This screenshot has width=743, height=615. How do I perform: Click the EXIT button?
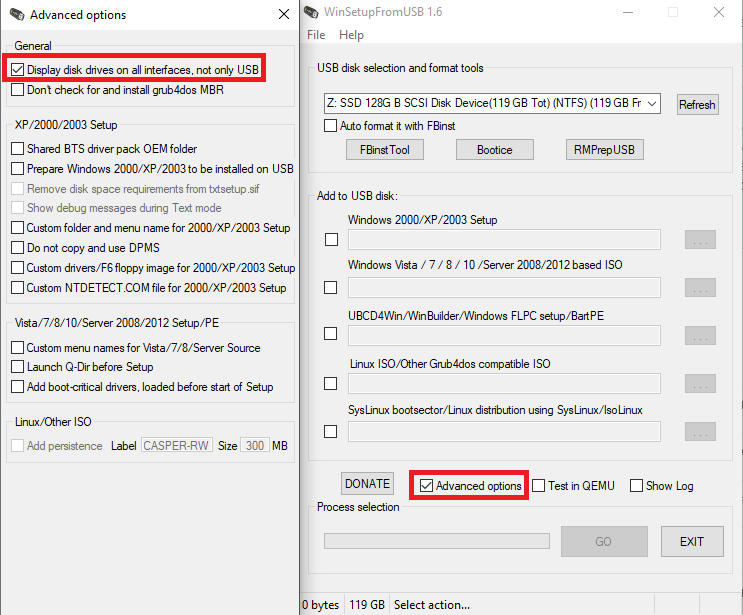click(x=692, y=542)
